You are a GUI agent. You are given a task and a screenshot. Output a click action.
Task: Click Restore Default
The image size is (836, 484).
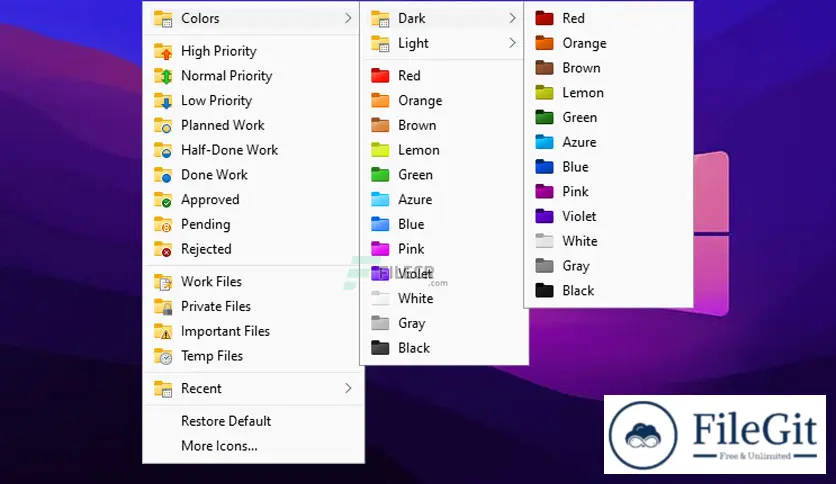click(x=226, y=421)
